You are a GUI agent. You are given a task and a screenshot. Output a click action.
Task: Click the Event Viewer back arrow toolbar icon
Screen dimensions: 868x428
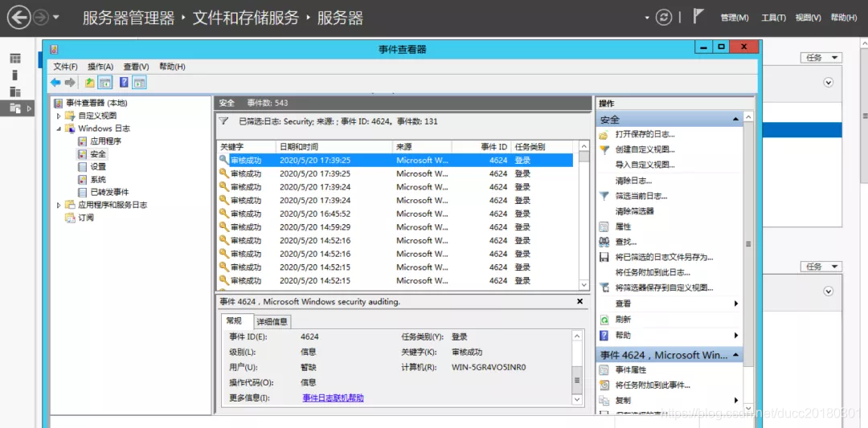click(55, 83)
